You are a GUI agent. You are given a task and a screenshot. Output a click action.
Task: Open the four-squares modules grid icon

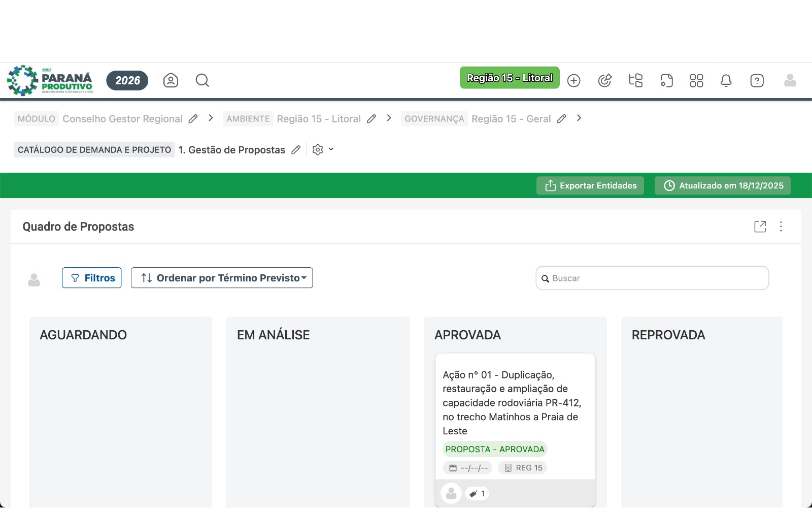pyautogui.click(x=696, y=81)
